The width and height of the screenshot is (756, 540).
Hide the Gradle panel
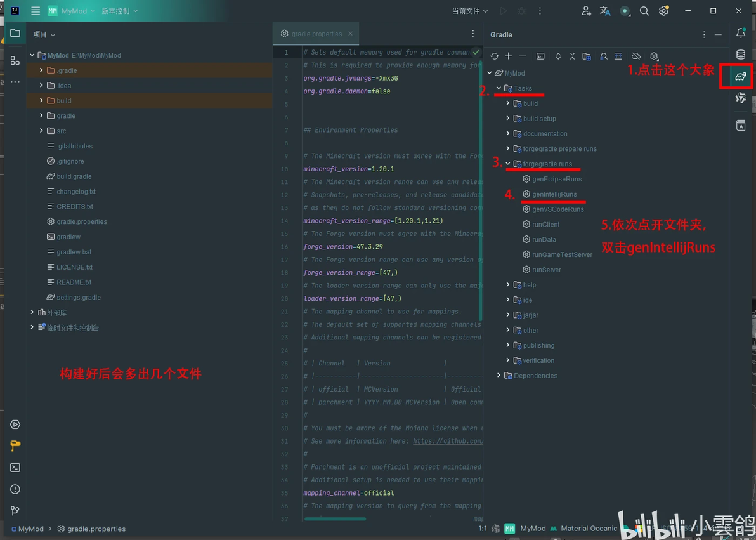click(x=718, y=34)
